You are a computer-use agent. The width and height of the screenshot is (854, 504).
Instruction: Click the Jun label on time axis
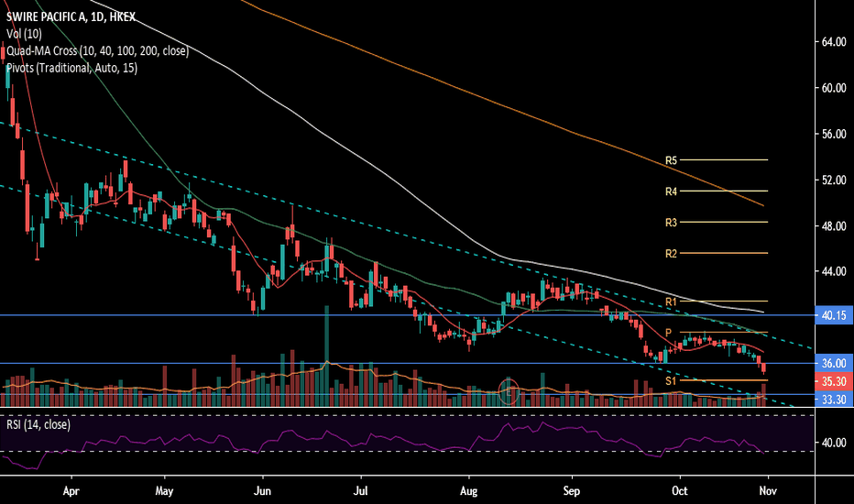262,491
